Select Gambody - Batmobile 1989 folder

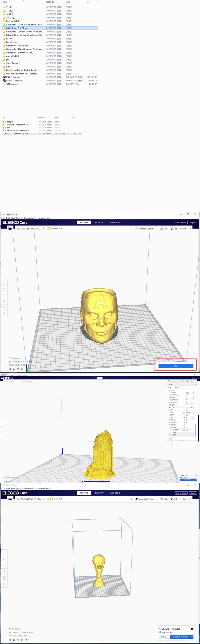[x=50, y=53]
